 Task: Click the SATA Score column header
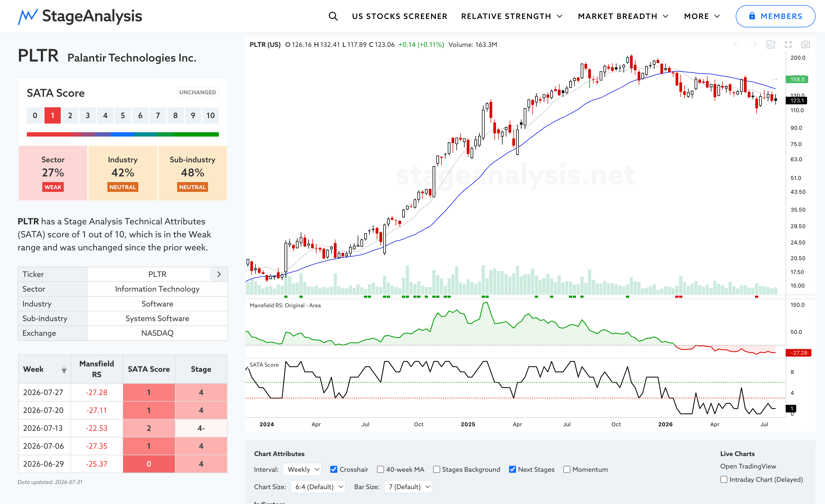point(149,369)
